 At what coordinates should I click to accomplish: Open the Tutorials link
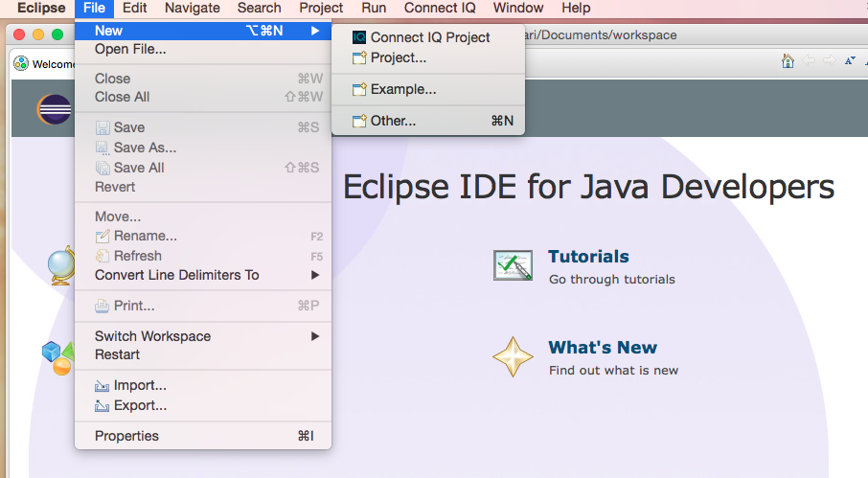tap(588, 257)
